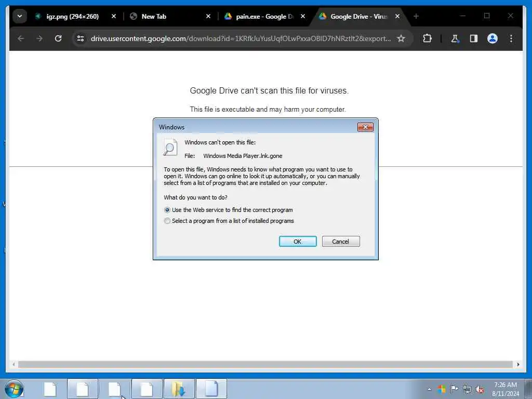Open the Chrome three-dot menu
Image resolution: width=532 pixels, height=399 pixels.
pyautogui.click(x=511, y=38)
